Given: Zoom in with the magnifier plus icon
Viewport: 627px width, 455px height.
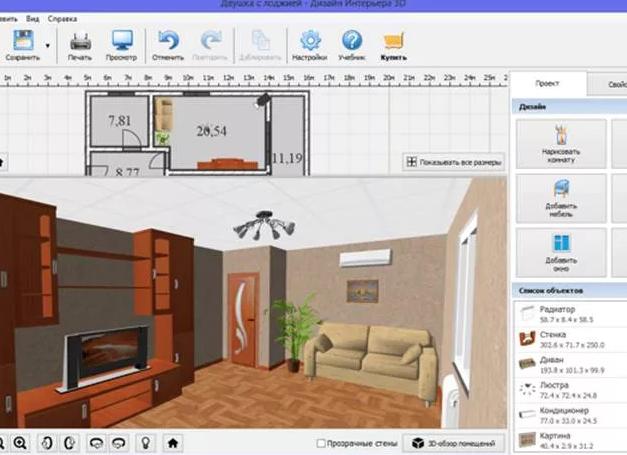Looking at the screenshot, I should (20, 441).
